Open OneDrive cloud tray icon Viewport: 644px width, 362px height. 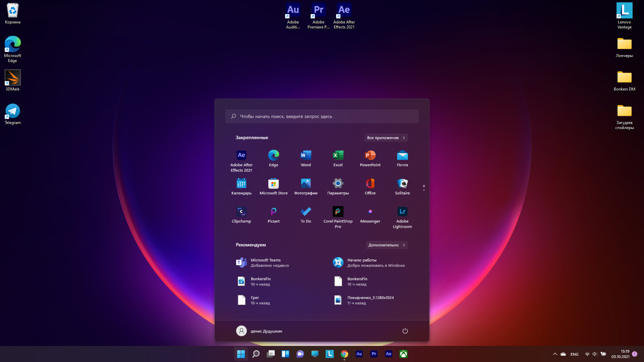pyautogui.click(x=563, y=354)
